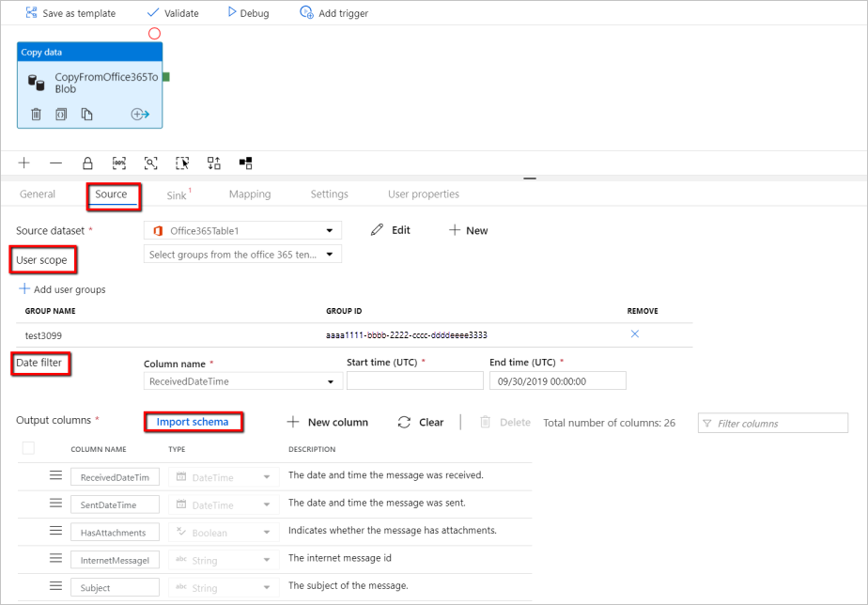Reset canvas zoom to 100 percent

[118, 163]
